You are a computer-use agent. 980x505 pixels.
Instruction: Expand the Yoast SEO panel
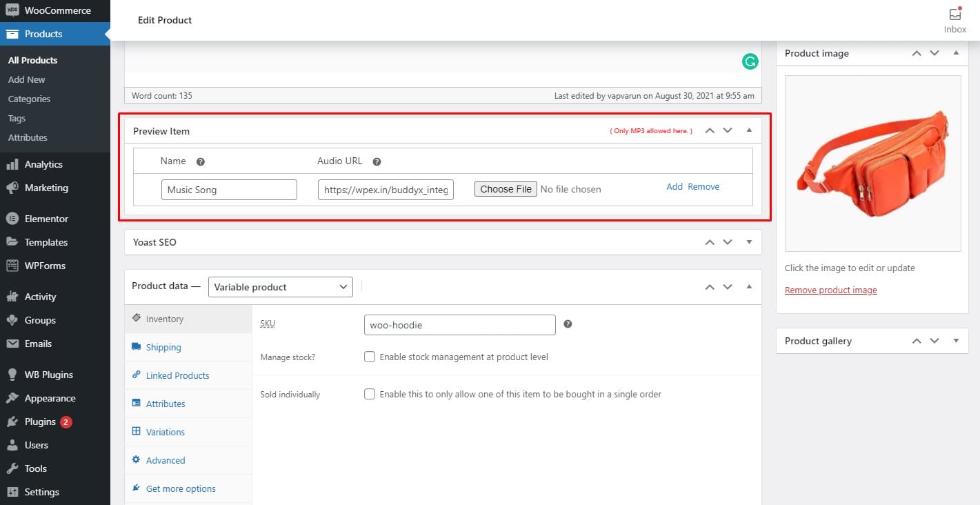point(749,242)
